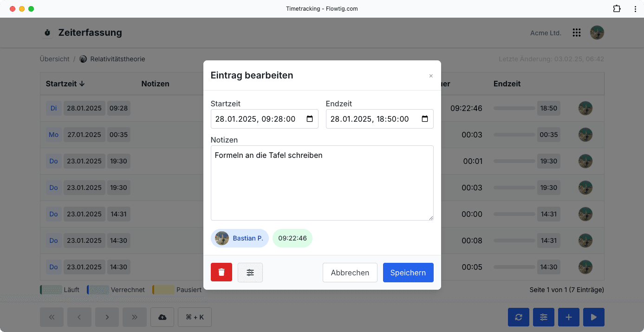Viewport: 644px width, 332px height.
Task: Click the 09:22:46 duration badge
Action: 293,238
